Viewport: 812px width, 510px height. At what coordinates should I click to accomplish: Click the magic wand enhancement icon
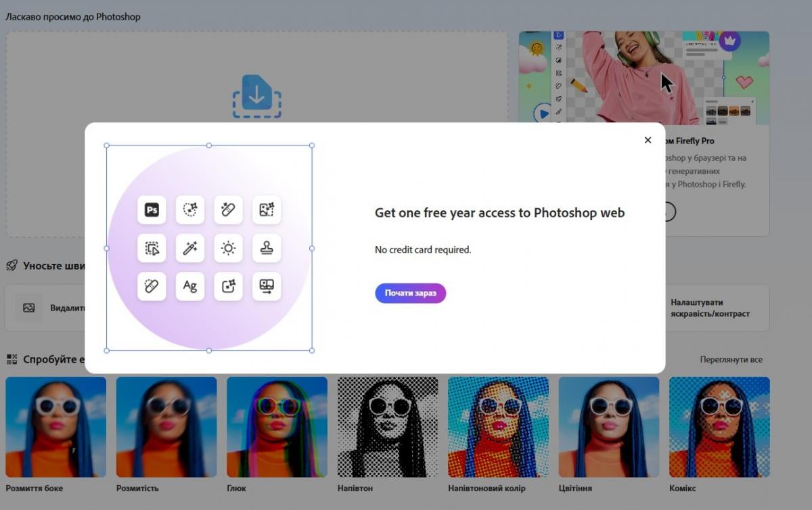(x=189, y=248)
